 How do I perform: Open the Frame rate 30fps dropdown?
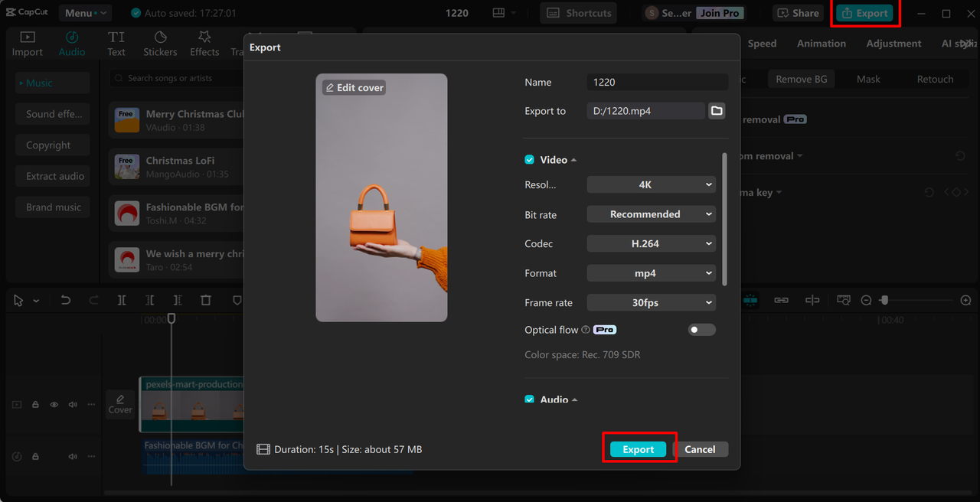(652, 302)
